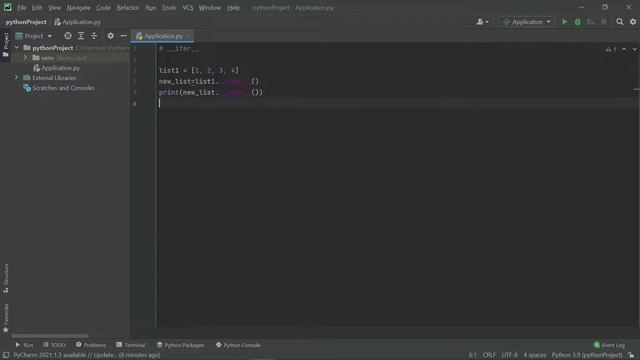This screenshot has height=360, width=640.
Task: Click horizontal scrollbar in Project panel
Action: click(x=50, y=336)
